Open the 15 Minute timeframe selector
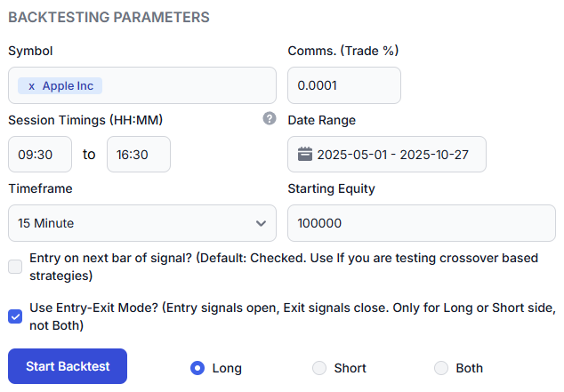This screenshot has width=564, height=392. 133,223
